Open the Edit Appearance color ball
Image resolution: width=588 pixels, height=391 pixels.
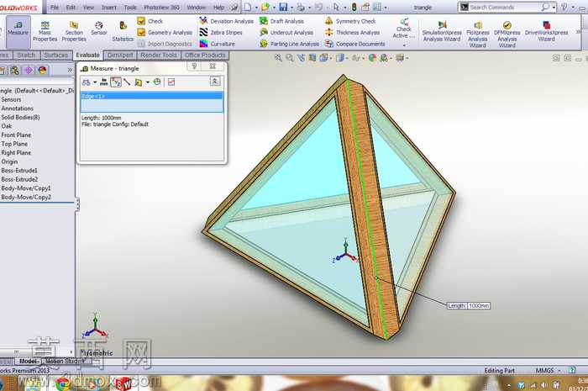click(x=372, y=58)
